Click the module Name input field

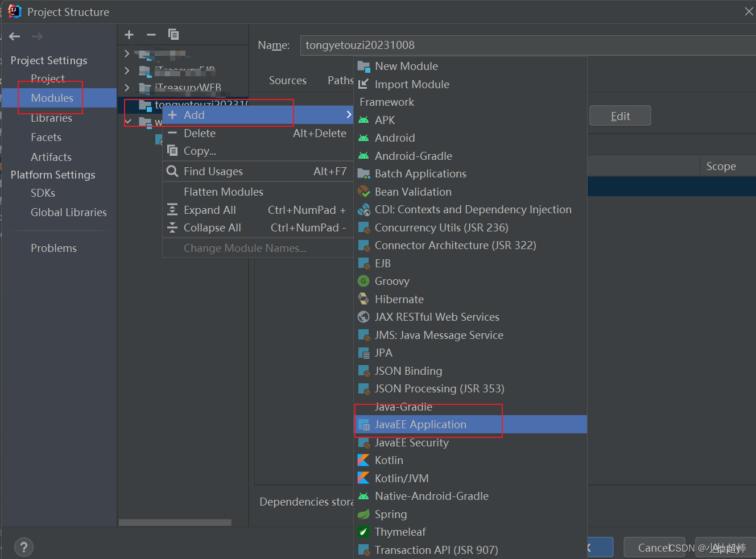point(528,45)
